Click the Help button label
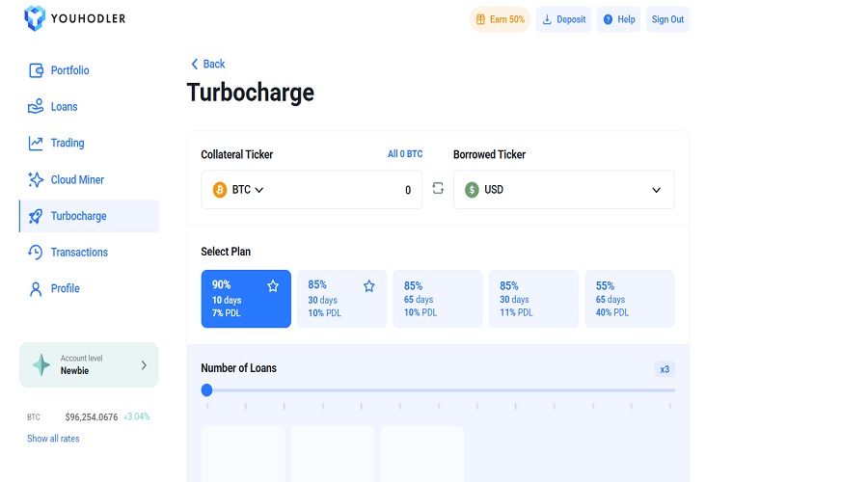The width and height of the screenshot is (868, 482). click(x=626, y=19)
